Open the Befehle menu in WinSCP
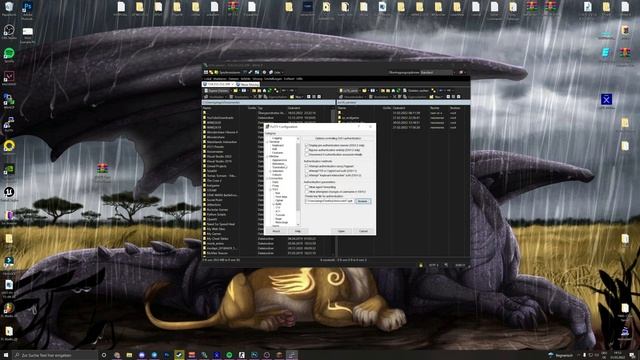 pyautogui.click(x=245, y=79)
